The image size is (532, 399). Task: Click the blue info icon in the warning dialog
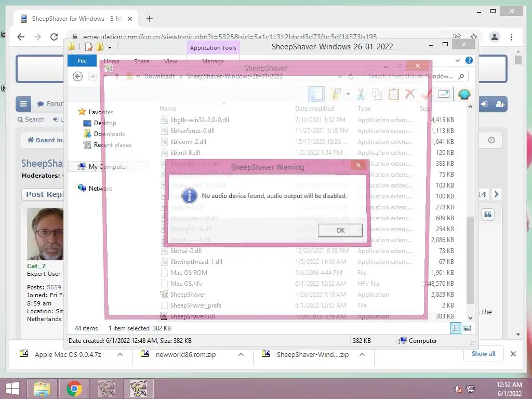click(189, 196)
